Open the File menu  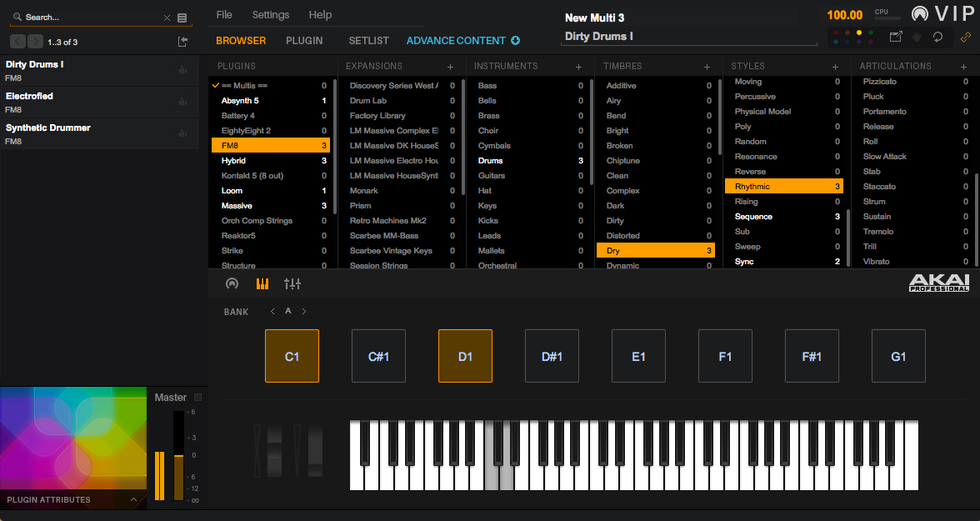223,15
